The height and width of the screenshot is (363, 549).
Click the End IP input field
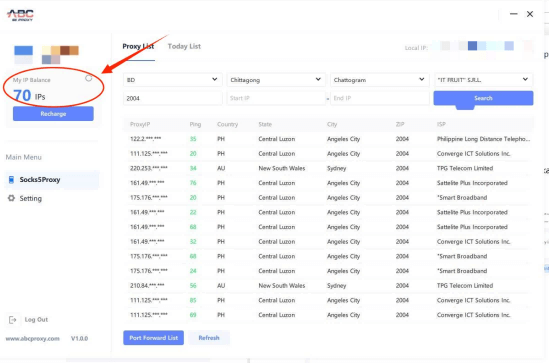380,98
